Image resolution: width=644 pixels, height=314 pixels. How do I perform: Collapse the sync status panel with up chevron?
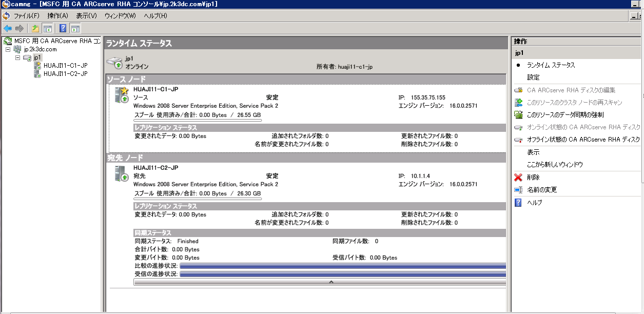331,282
